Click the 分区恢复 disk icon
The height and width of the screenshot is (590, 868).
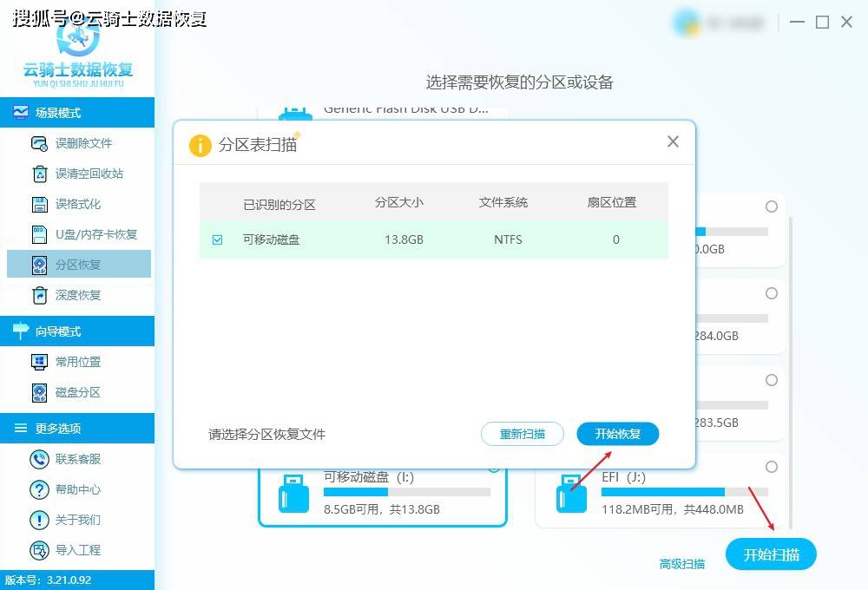click(39, 265)
